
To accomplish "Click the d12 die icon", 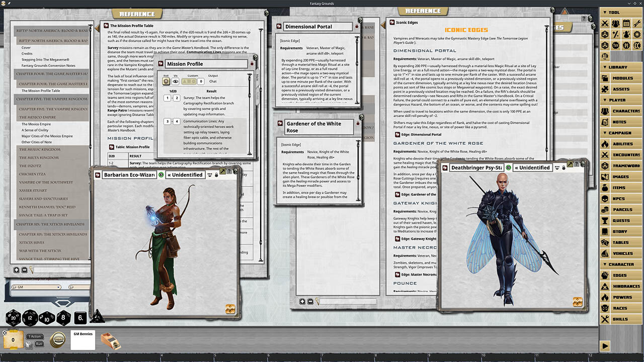I will point(30,317).
